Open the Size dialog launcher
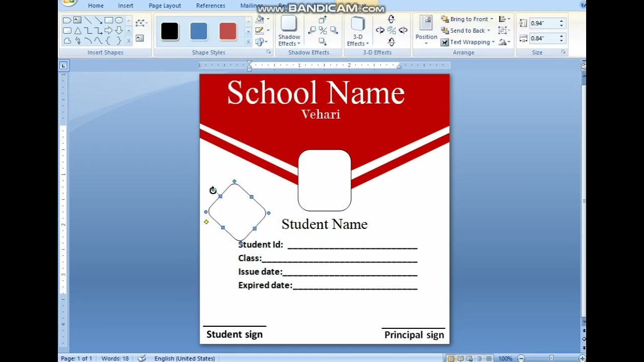Viewport: 644px width, 362px height. click(x=563, y=52)
